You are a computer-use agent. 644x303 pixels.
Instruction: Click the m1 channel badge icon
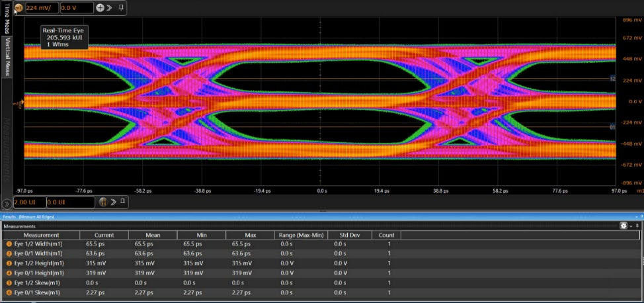tap(18, 8)
